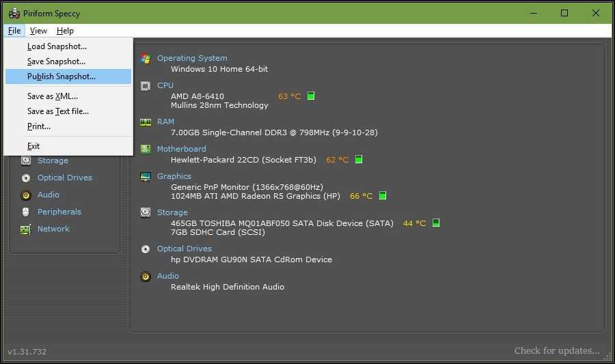Viewport: 615px width, 364px height.
Task: Open the View menu
Action: tap(38, 31)
